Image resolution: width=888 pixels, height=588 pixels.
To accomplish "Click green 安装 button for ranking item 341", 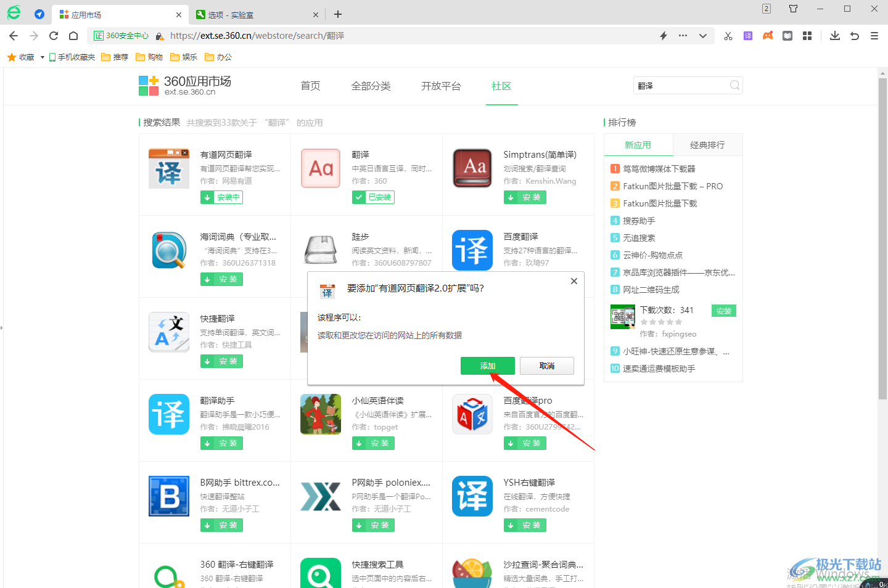I will click(x=724, y=311).
